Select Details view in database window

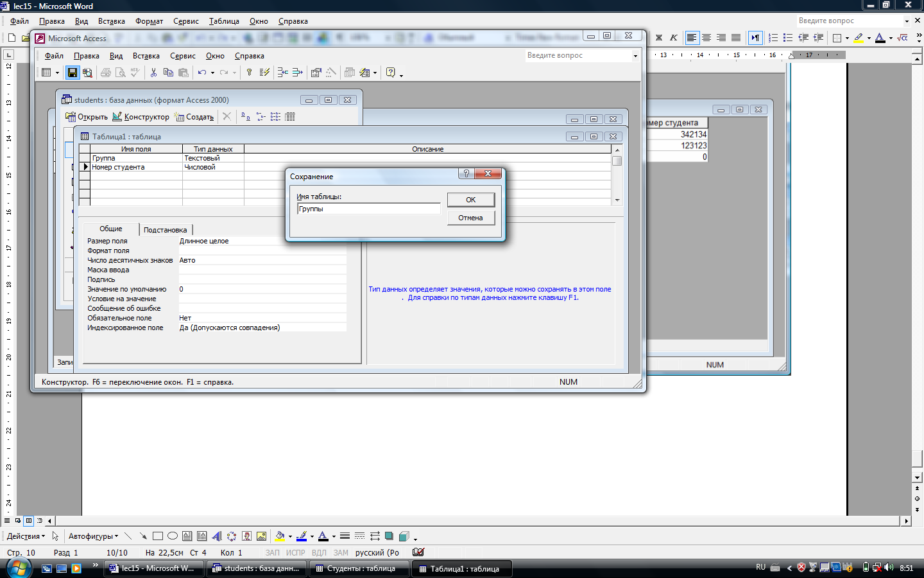(x=290, y=117)
